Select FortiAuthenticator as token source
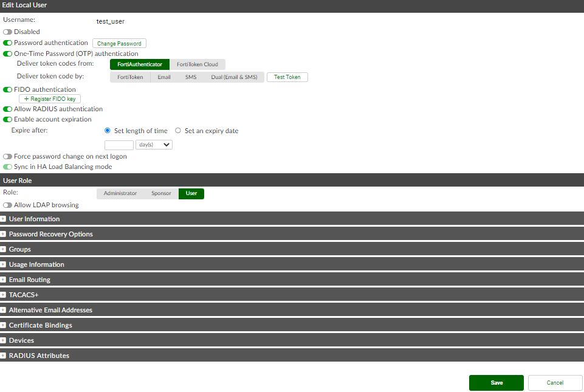This screenshot has height=392, width=584. click(140, 64)
